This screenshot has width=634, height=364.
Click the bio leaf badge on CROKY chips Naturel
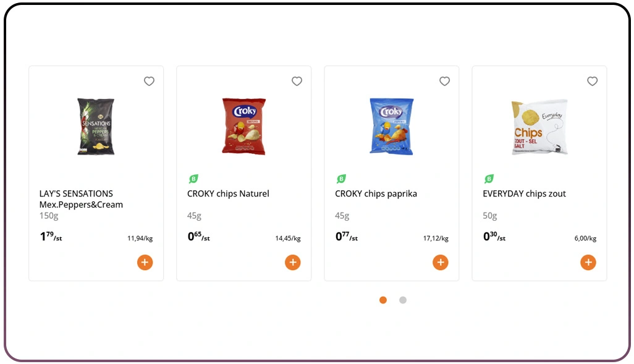[193, 179]
